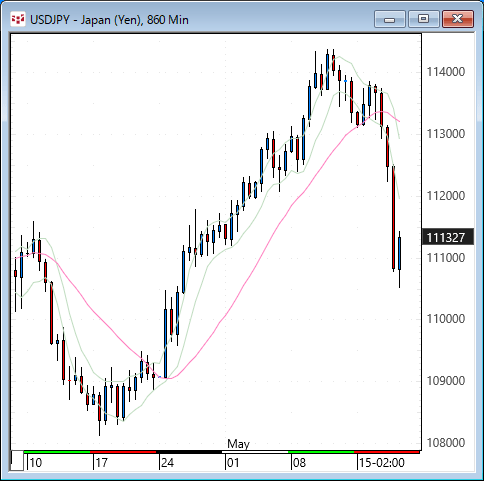The width and height of the screenshot is (484, 481).
Task: Click the 110000 price axis label
Action: tap(446, 319)
